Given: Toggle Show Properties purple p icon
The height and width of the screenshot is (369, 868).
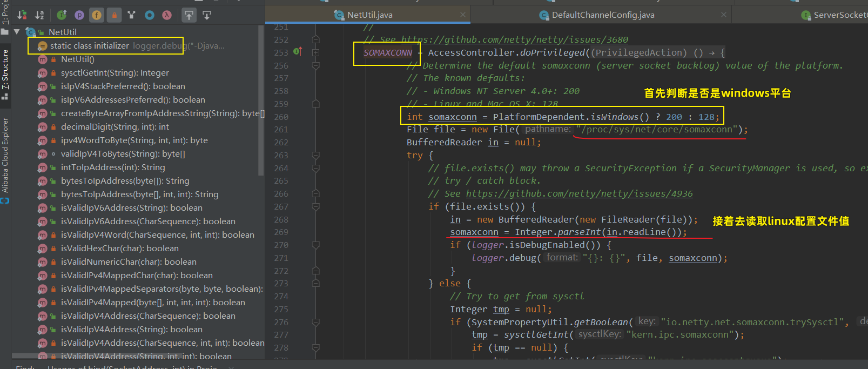Looking at the screenshot, I should (79, 15).
